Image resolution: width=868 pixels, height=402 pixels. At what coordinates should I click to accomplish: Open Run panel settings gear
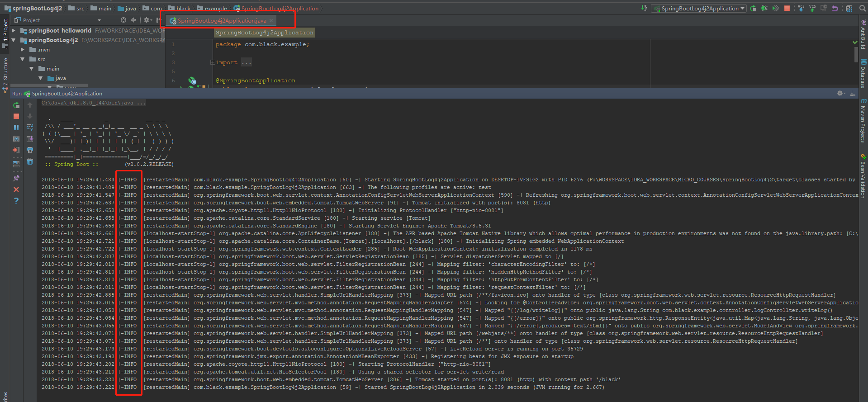[x=841, y=93]
